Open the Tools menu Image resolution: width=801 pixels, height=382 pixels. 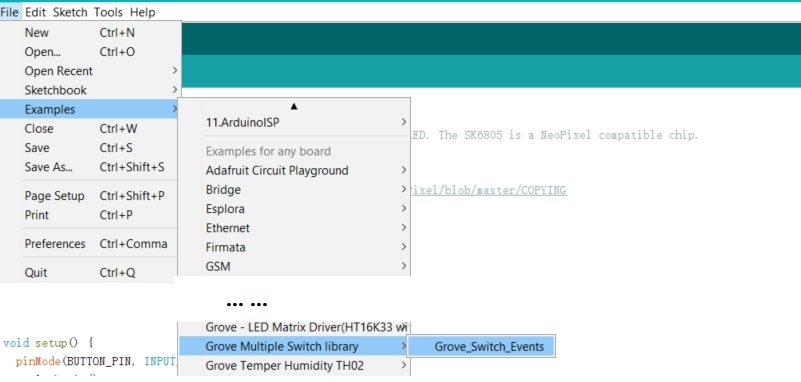[108, 12]
